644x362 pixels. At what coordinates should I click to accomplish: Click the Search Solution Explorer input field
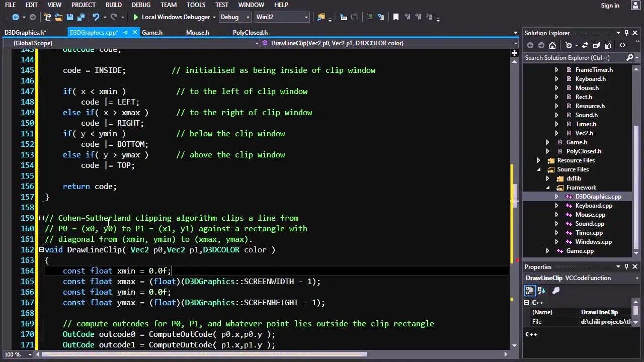[575, 58]
